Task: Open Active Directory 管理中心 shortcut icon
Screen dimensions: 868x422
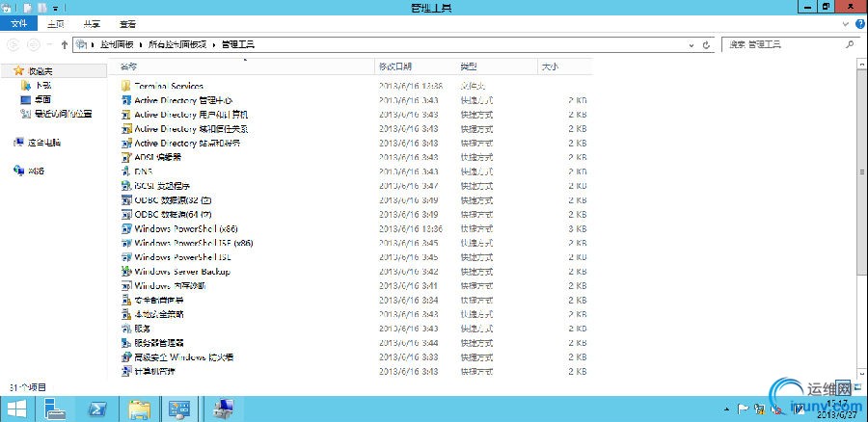Action: [x=125, y=100]
